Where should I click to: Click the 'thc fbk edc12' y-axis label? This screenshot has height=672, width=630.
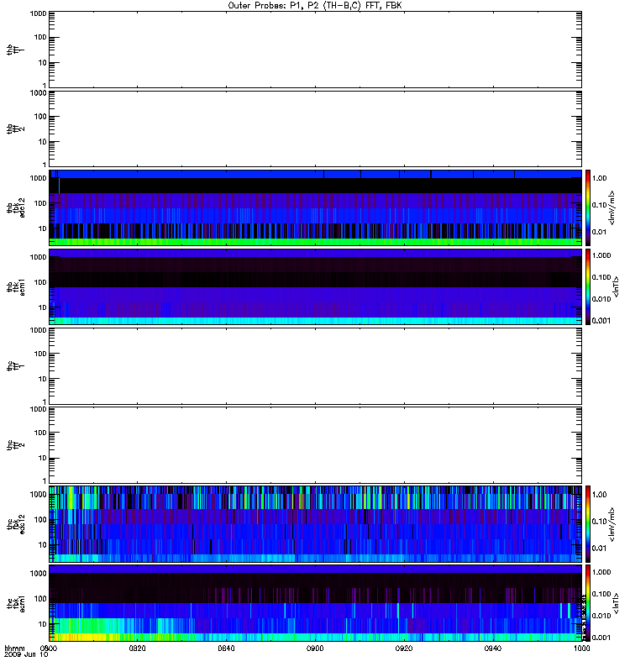click(16, 523)
